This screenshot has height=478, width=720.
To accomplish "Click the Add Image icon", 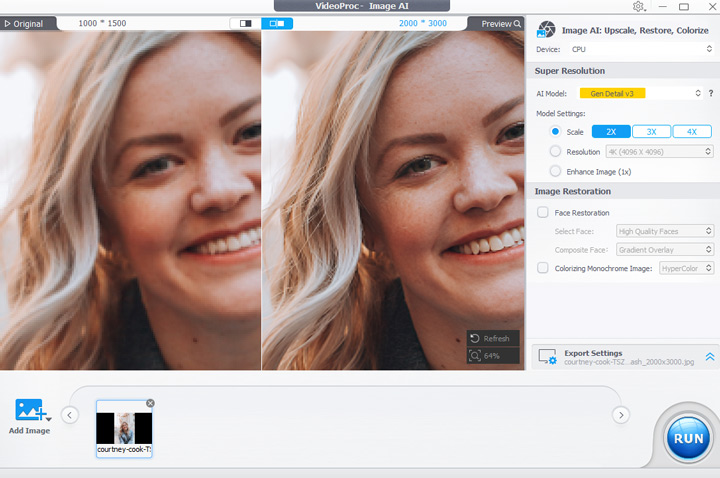I will click(x=30, y=411).
